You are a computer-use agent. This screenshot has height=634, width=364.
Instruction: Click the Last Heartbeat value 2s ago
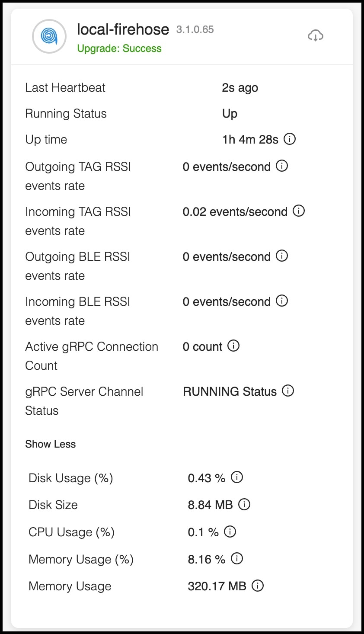(240, 88)
